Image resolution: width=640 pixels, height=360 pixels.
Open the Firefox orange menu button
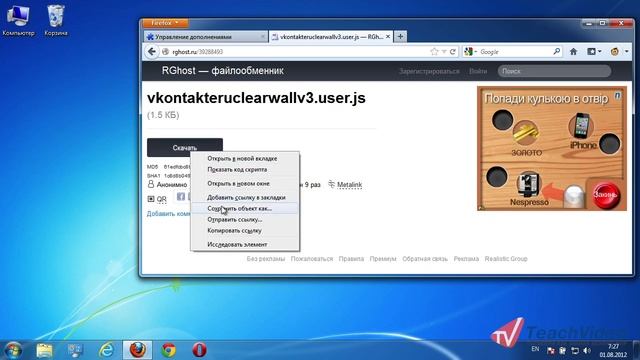point(165,23)
